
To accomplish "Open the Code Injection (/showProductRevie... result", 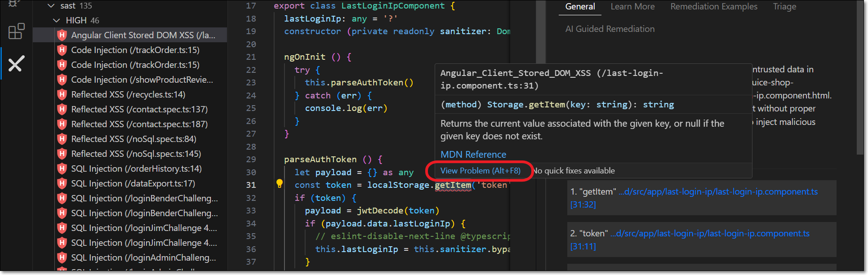I will (142, 80).
